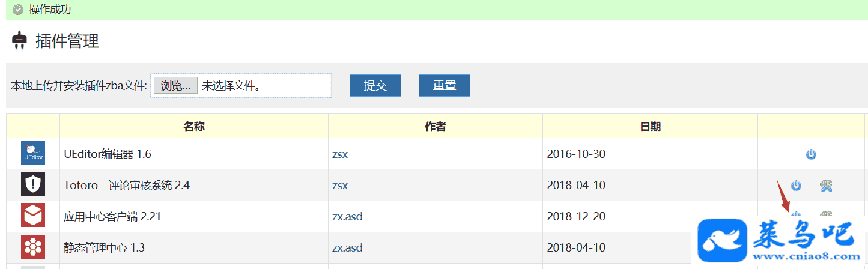
Task: Click date 2018-12-20
Action: (x=576, y=216)
